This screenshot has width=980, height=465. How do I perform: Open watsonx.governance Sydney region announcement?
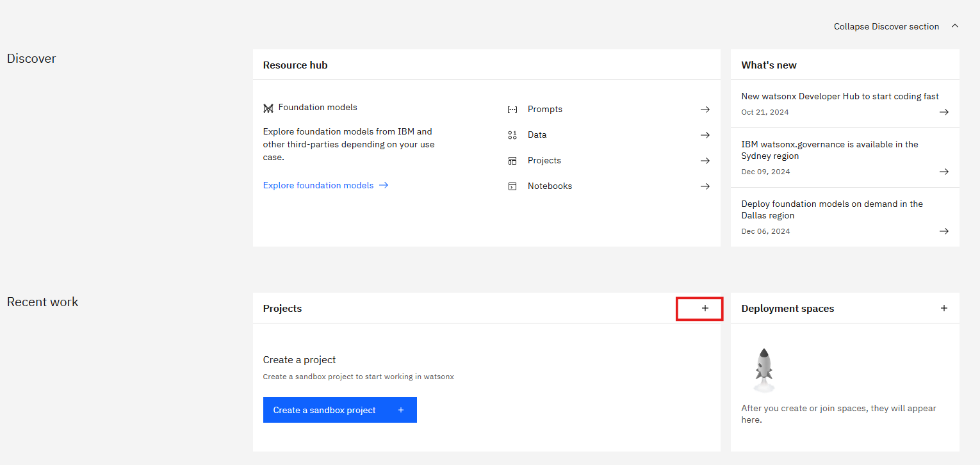coord(829,151)
